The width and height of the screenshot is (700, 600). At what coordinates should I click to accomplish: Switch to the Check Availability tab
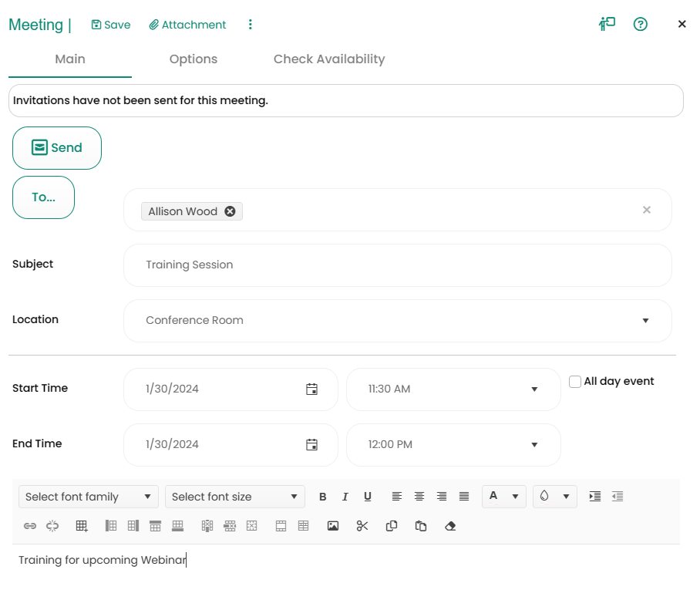click(x=328, y=59)
